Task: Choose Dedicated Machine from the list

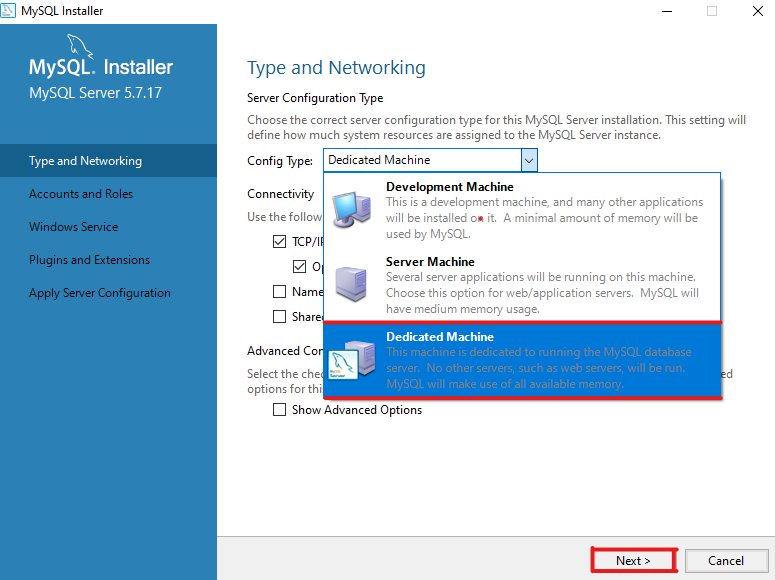Action: pos(522,360)
